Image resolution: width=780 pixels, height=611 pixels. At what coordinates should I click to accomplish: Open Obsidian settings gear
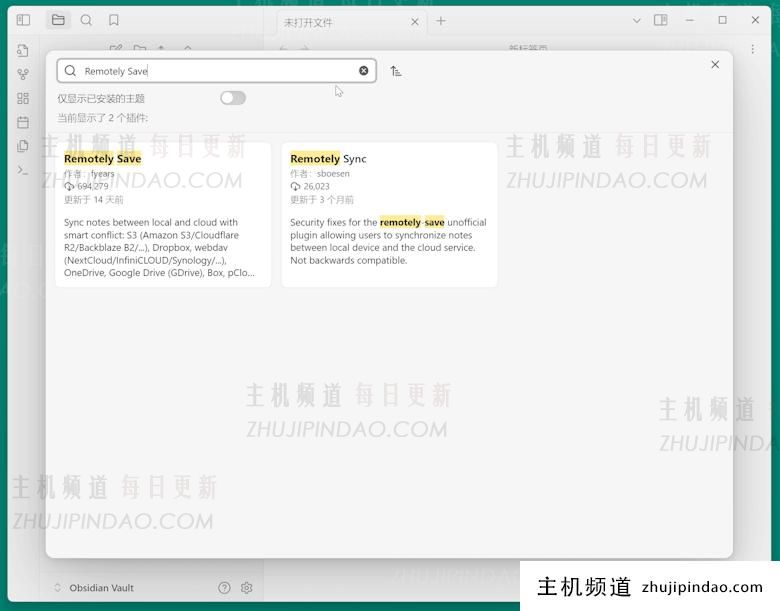(247, 588)
